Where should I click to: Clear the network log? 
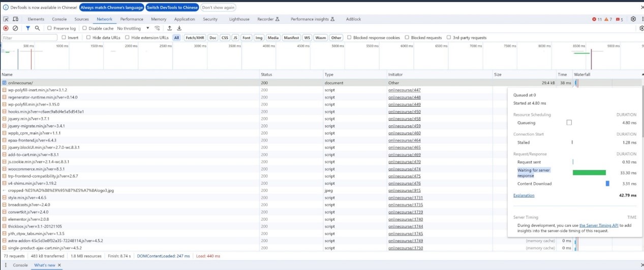[x=15, y=28]
